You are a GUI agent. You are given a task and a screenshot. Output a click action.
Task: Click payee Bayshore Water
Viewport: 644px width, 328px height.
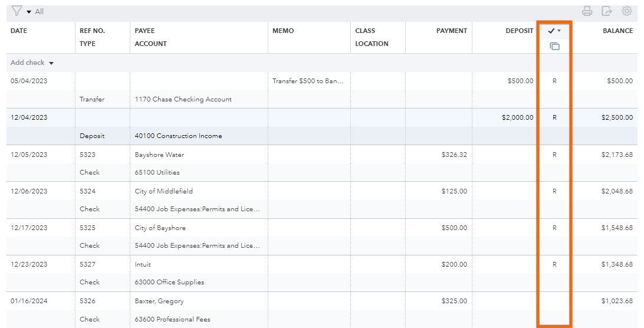[x=159, y=155]
